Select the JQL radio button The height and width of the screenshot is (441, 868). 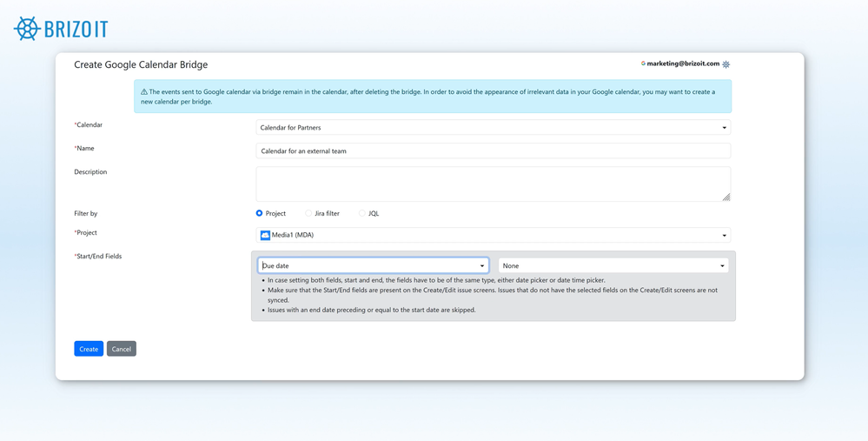[x=362, y=213]
